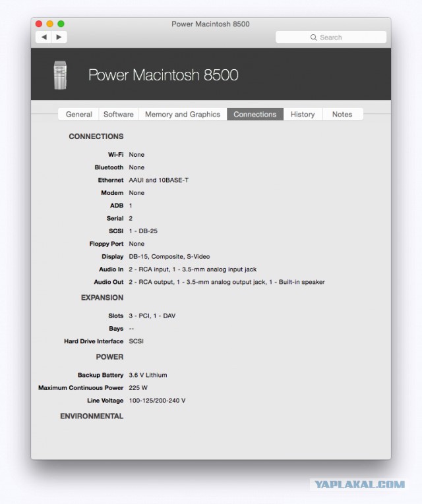
Task: Click Ethernet value 'AAUI and 10BASE-T'
Action: click(158, 181)
